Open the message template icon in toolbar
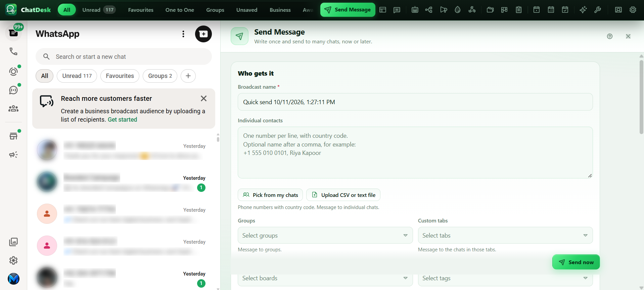This screenshot has height=290, width=644. tap(397, 10)
